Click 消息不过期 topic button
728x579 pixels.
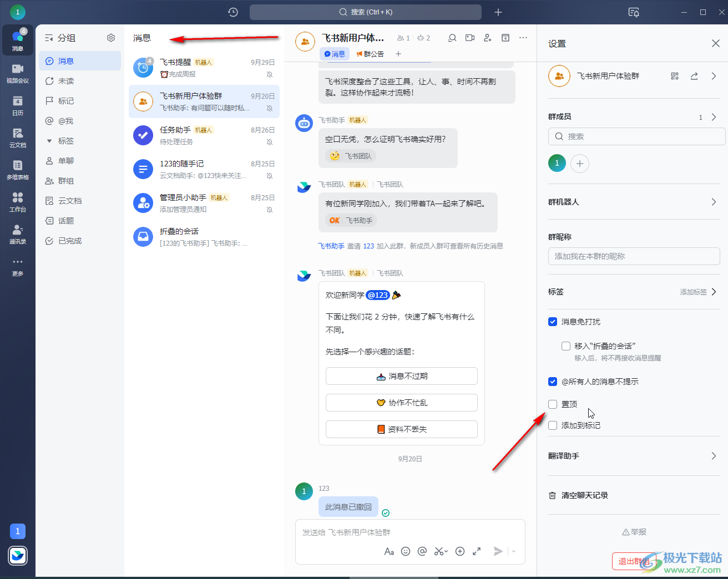pos(402,376)
